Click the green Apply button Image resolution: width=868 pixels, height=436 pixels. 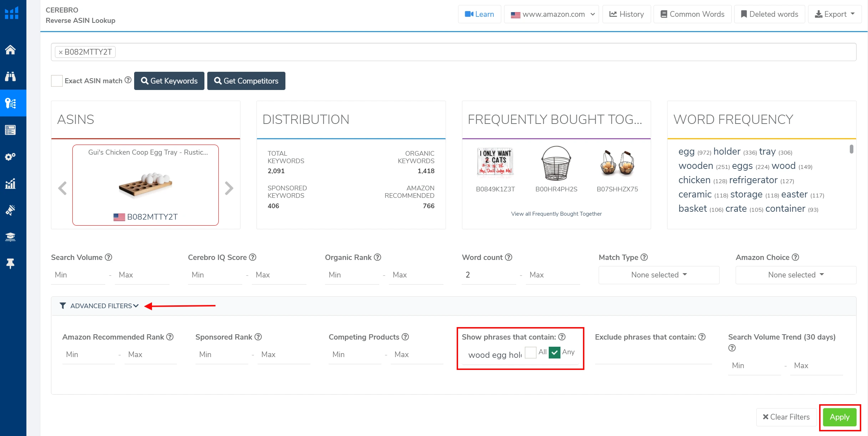pos(839,417)
